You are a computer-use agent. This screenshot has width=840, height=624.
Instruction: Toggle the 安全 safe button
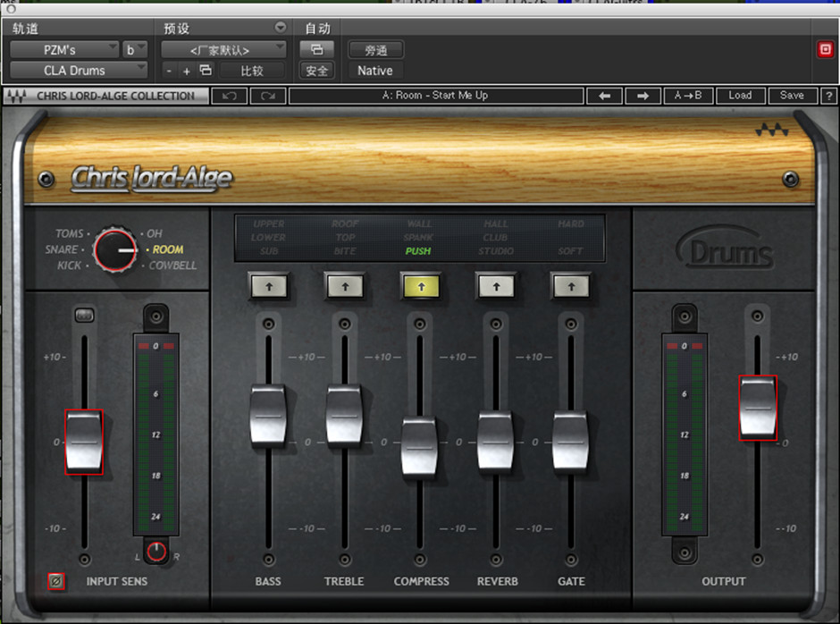(316, 71)
